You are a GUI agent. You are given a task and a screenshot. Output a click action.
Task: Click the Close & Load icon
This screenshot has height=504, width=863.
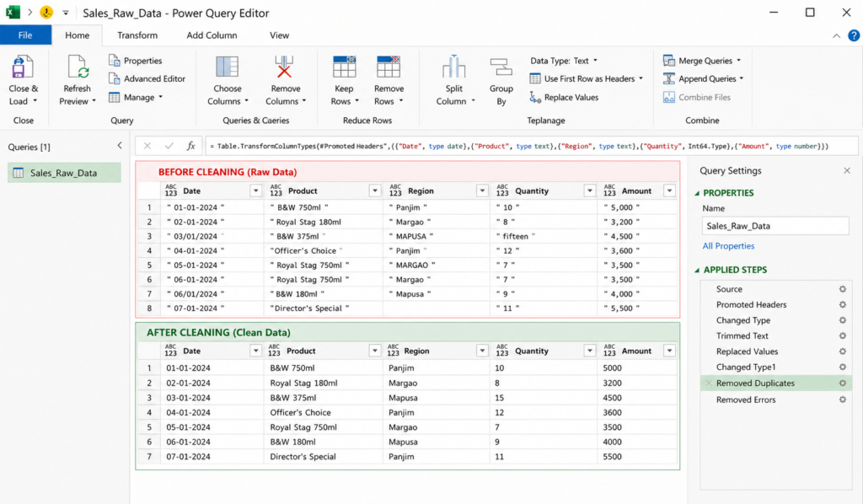coord(22,67)
